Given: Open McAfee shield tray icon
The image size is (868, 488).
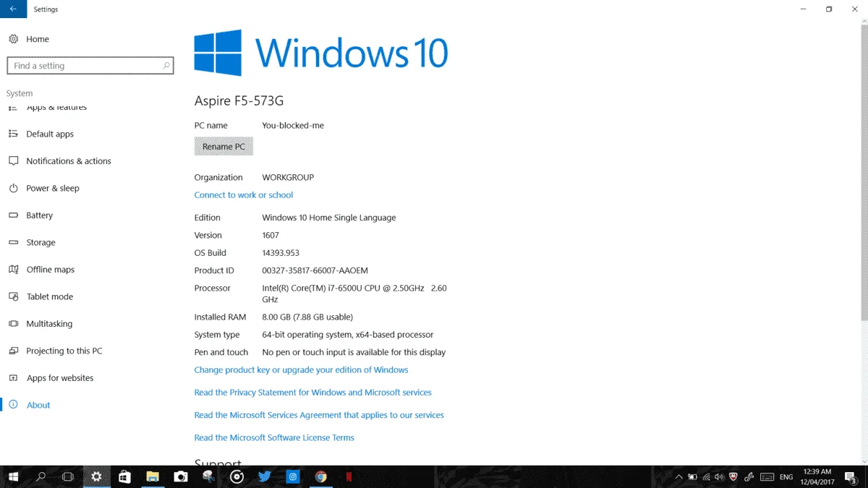Looking at the screenshot, I should (x=733, y=477).
